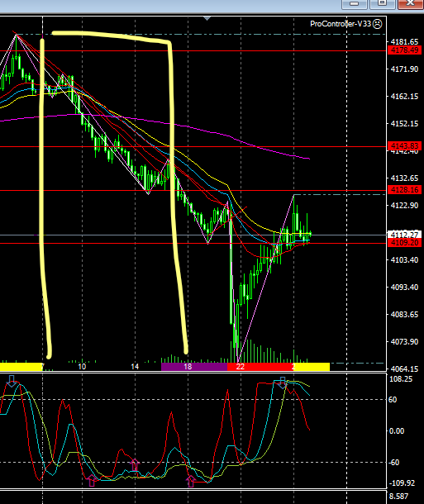The height and width of the screenshot is (504, 424).
Task: Click the purple session bar labeled 18
Action: tap(194, 367)
